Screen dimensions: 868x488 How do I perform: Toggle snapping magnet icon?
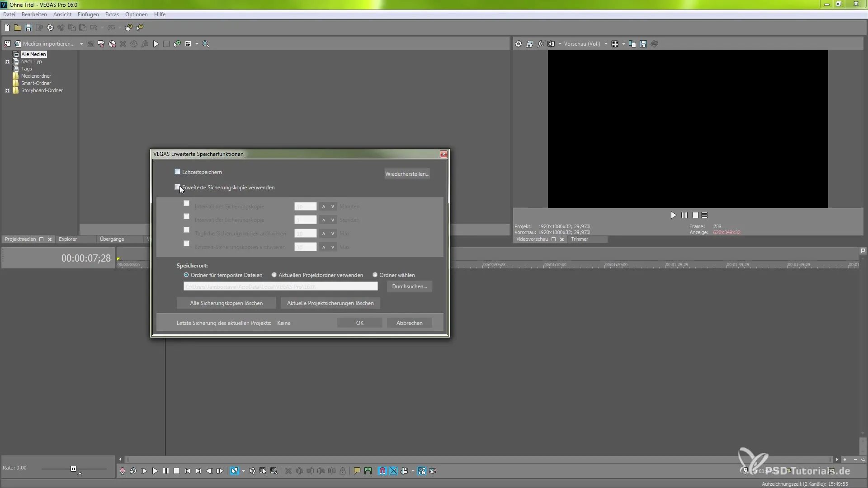click(x=382, y=471)
